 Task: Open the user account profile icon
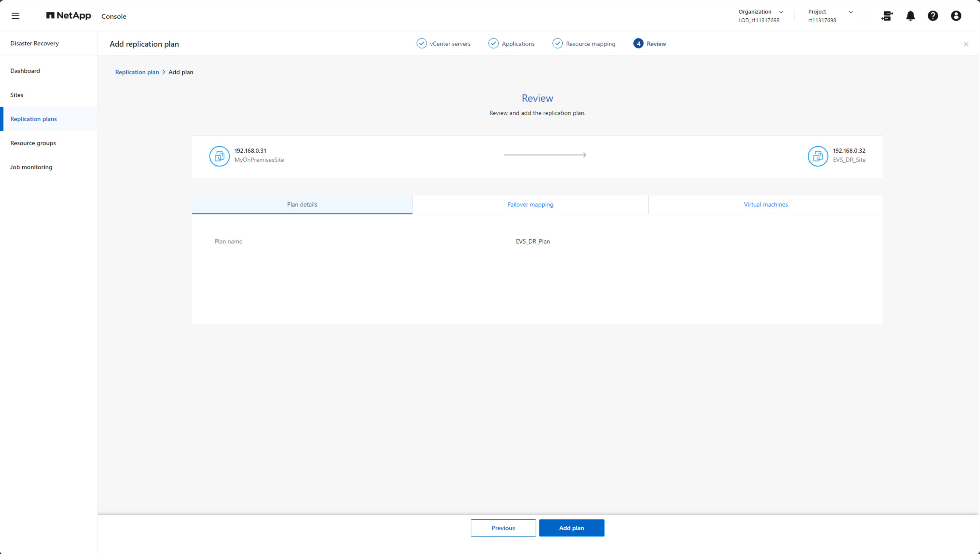tap(956, 15)
